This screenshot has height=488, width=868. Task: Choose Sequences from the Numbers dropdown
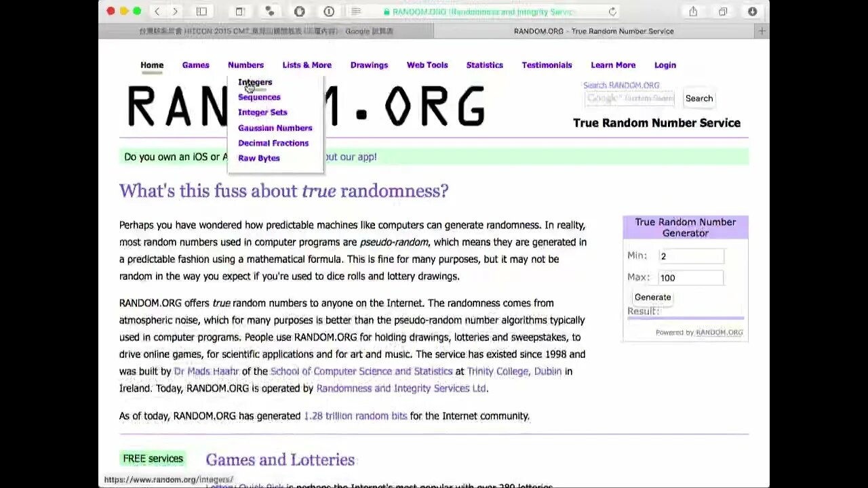tap(259, 97)
